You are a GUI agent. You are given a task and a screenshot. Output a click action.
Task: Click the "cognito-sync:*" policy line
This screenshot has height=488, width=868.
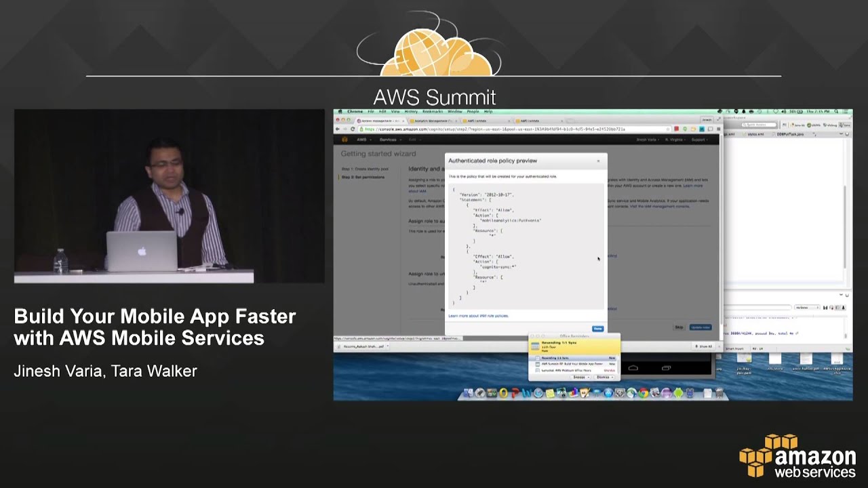(498, 266)
